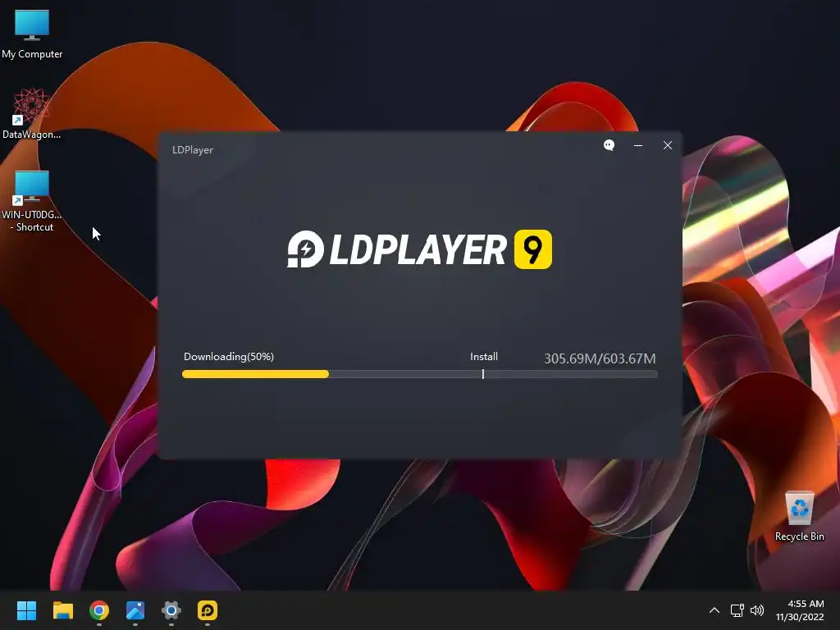Click the LDPlayer taskbar icon
Image resolution: width=840 pixels, height=630 pixels.
208,610
